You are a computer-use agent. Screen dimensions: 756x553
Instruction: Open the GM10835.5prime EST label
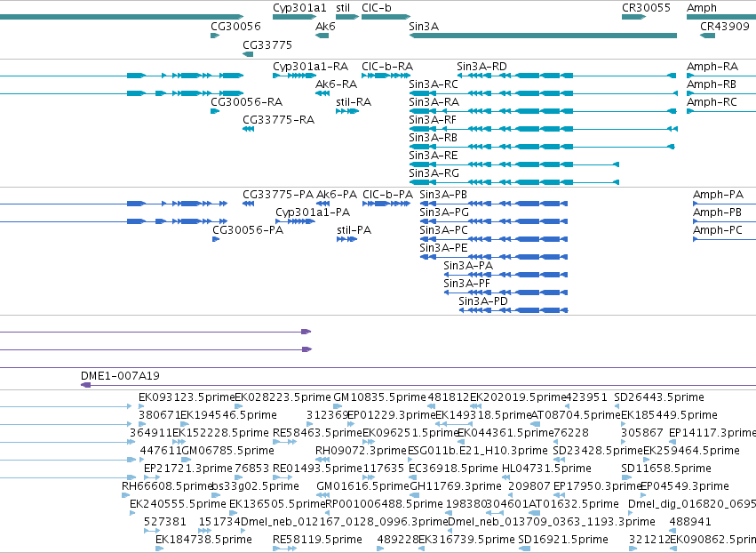pos(380,397)
